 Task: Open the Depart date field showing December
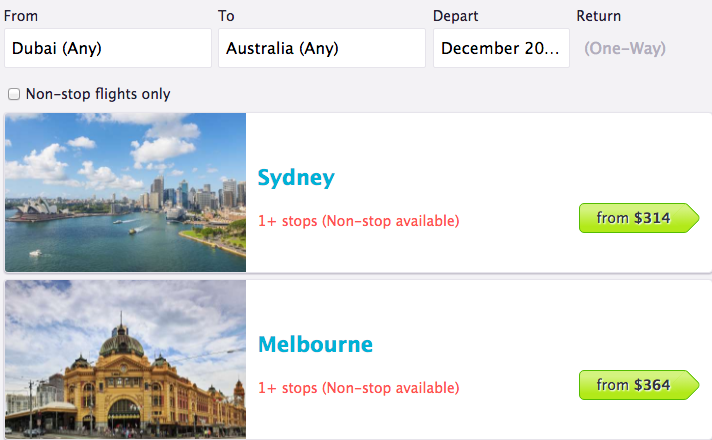click(501, 48)
